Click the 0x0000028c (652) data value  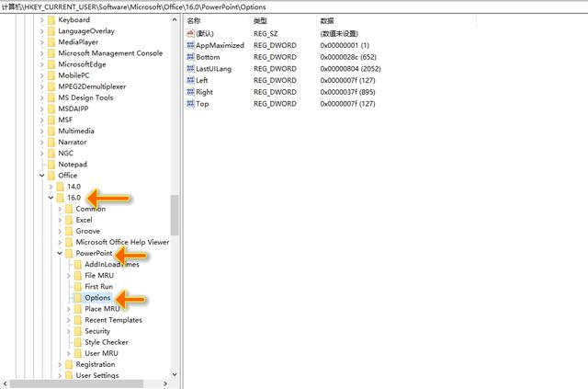pyautogui.click(x=348, y=57)
